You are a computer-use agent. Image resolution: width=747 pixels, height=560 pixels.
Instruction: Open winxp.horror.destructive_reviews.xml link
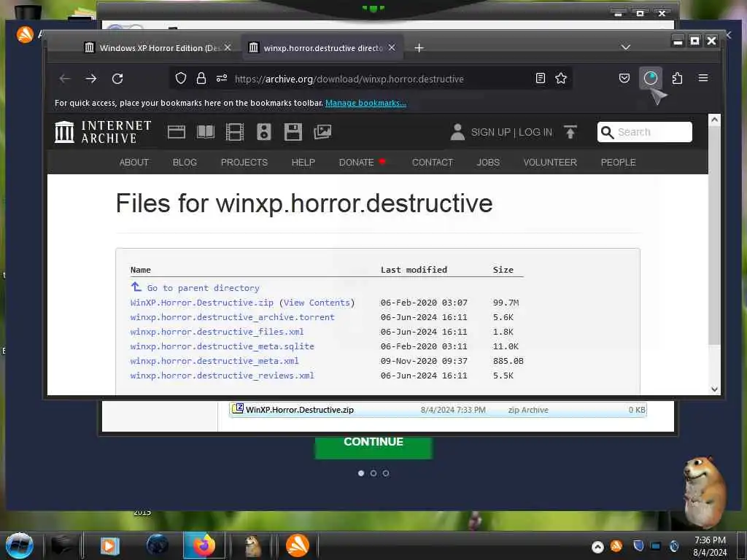coord(222,376)
